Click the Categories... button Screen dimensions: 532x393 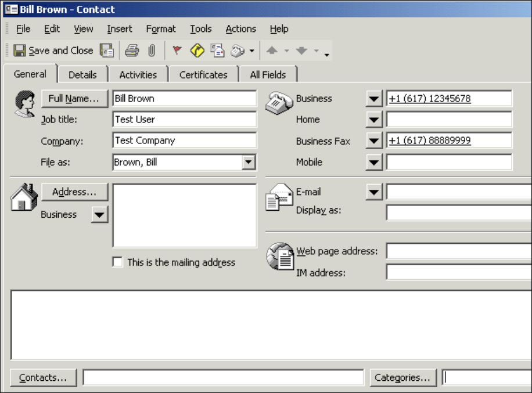(402, 377)
